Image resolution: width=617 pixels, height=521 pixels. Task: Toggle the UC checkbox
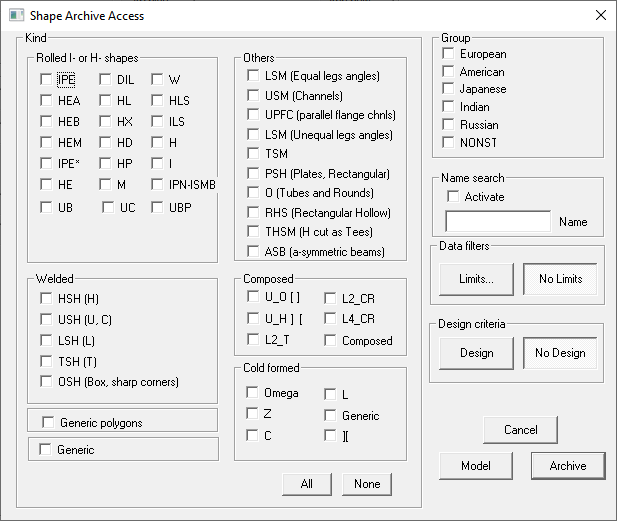click(108, 207)
